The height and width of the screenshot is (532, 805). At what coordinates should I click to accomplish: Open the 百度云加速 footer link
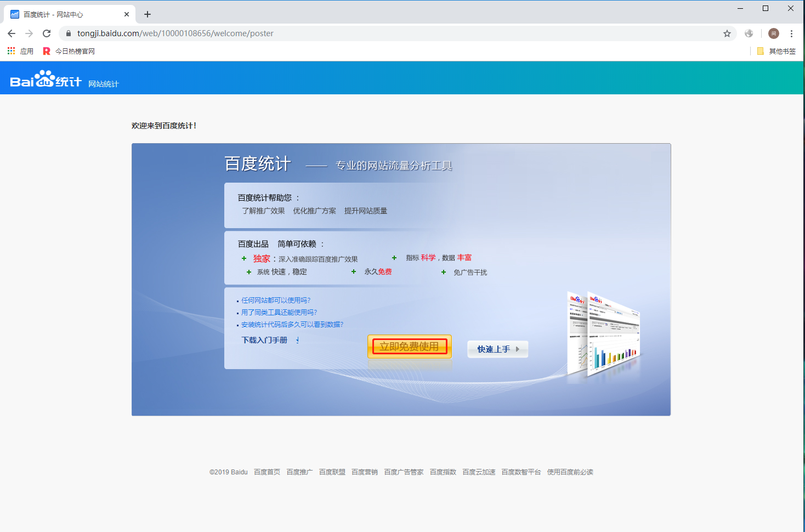tap(479, 472)
